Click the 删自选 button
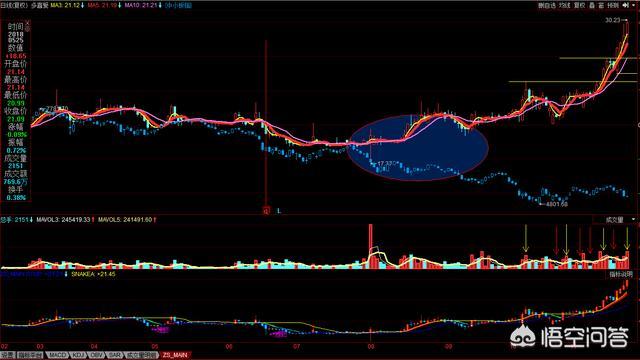This screenshot has width=640, height=360. tap(547, 5)
